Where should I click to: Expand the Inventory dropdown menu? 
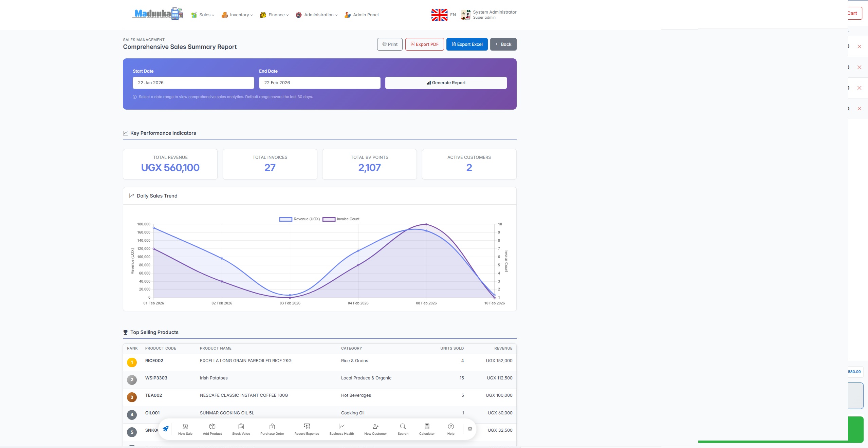[237, 15]
